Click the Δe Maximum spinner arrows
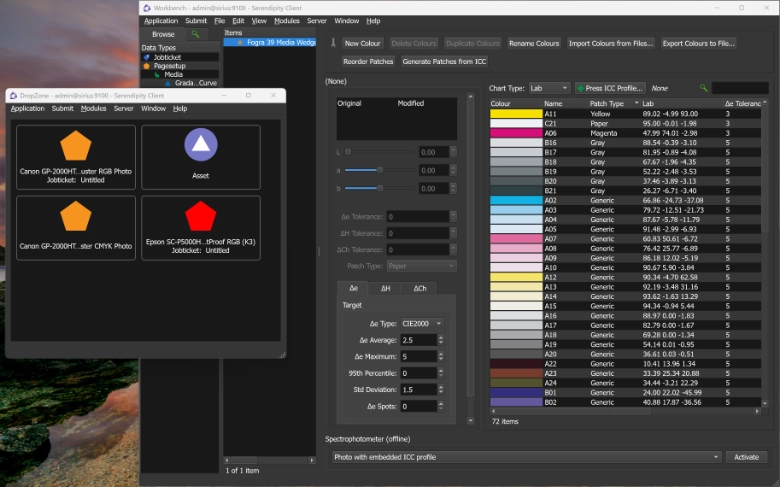780x487 pixels. pos(441,356)
